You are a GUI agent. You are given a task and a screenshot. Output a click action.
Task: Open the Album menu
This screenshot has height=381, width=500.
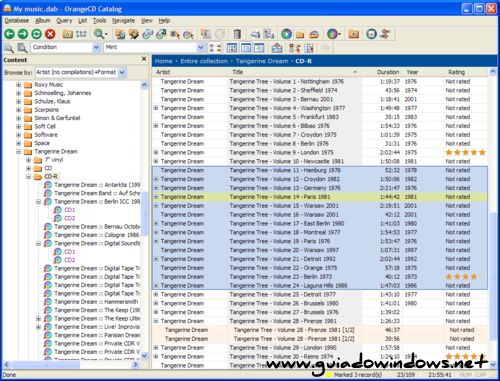[43, 21]
